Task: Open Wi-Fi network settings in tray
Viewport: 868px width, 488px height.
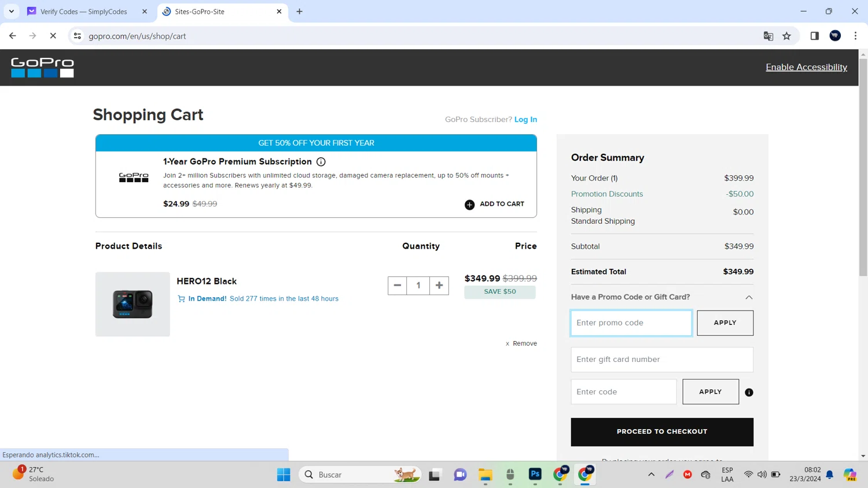Action: [x=748, y=475]
